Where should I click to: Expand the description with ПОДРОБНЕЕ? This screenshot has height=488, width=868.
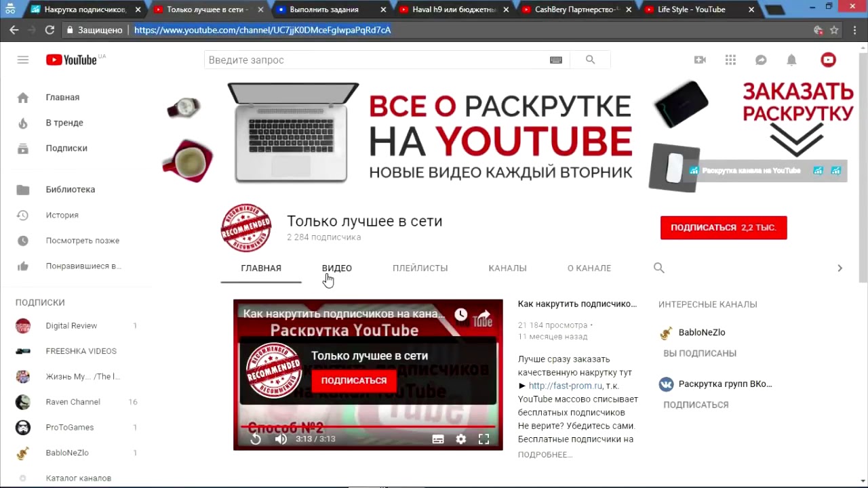click(545, 455)
